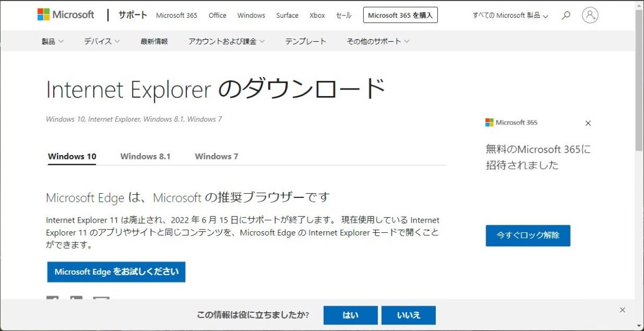Expand アカウントおよび課金 menu
The height and width of the screenshot is (331, 644).
(x=226, y=41)
